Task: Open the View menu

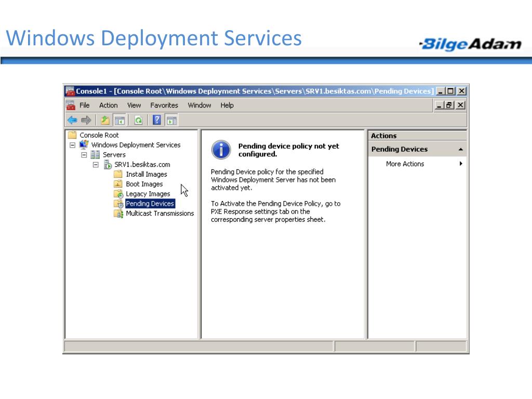Action: (134, 105)
